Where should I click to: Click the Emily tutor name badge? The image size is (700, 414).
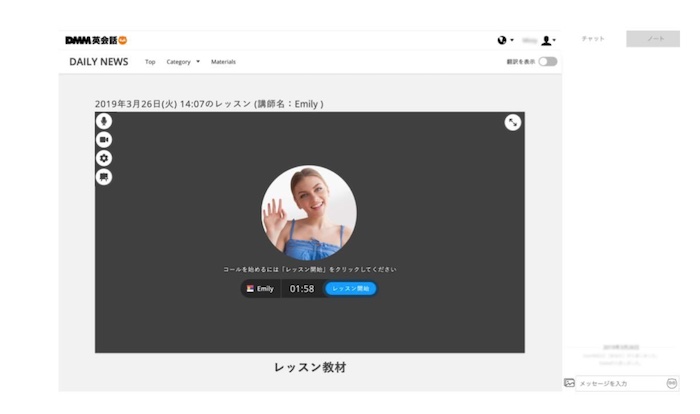260,289
